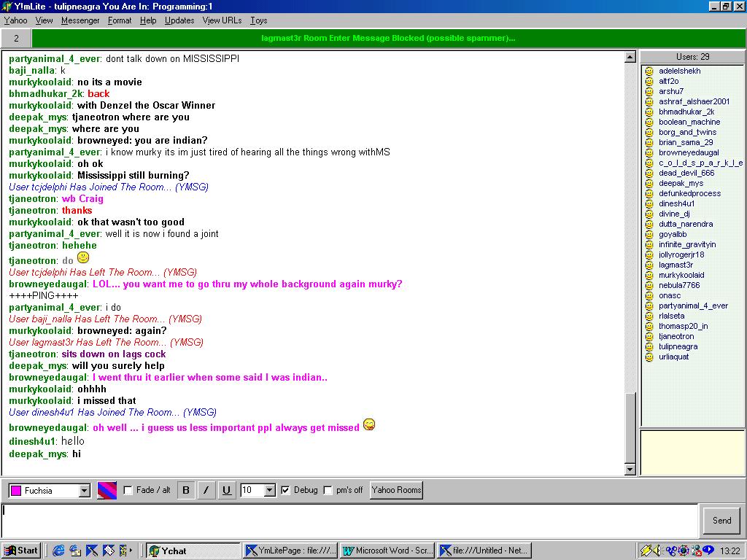Image resolution: width=747 pixels, height=560 pixels.
Task: Click smiley icon beside jollyrogerjr18
Action: coord(649,254)
